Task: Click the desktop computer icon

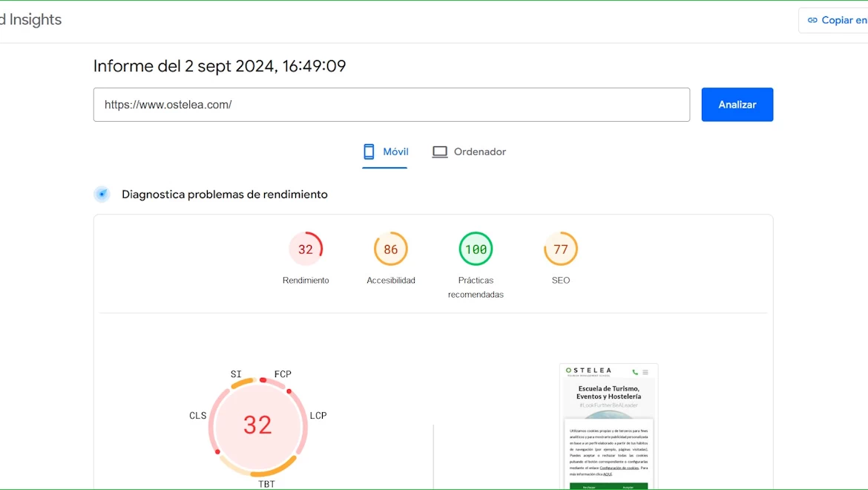Action: click(x=439, y=151)
